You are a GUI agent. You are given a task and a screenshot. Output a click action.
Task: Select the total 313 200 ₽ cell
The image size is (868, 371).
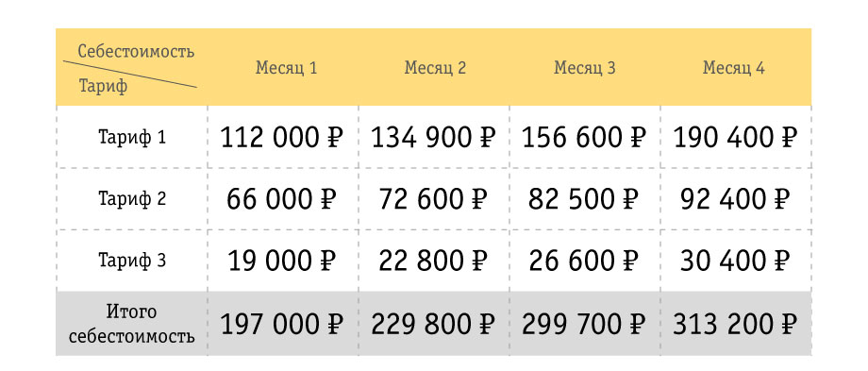click(x=735, y=325)
